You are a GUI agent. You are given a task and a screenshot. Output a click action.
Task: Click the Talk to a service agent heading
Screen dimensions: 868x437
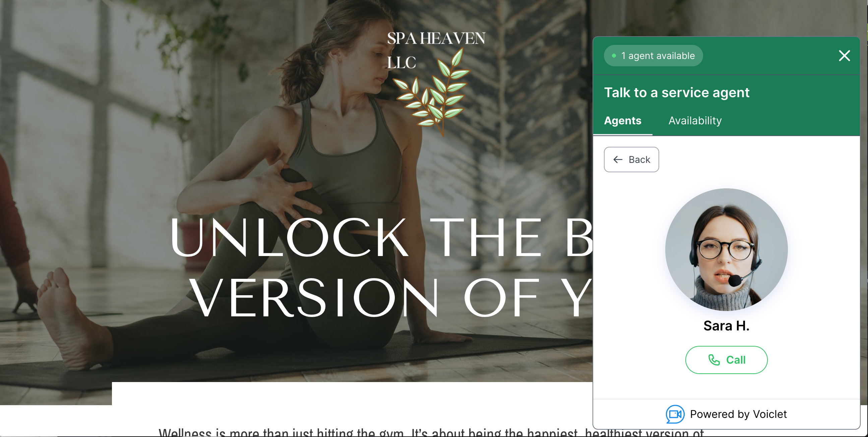pyautogui.click(x=677, y=92)
